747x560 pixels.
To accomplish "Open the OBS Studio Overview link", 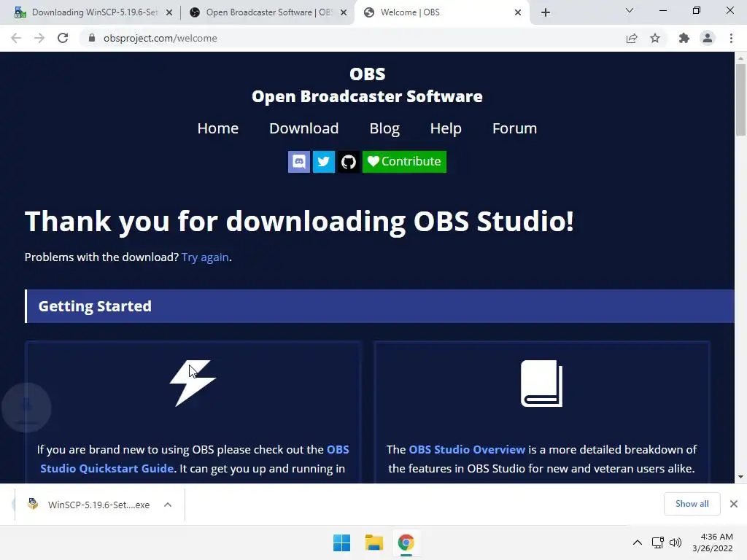I will [467, 449].
